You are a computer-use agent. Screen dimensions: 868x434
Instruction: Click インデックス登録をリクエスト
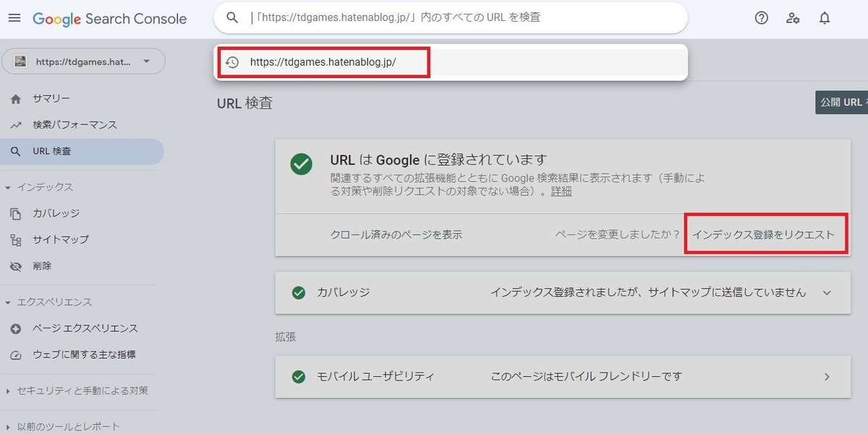(x=764, y=234)
